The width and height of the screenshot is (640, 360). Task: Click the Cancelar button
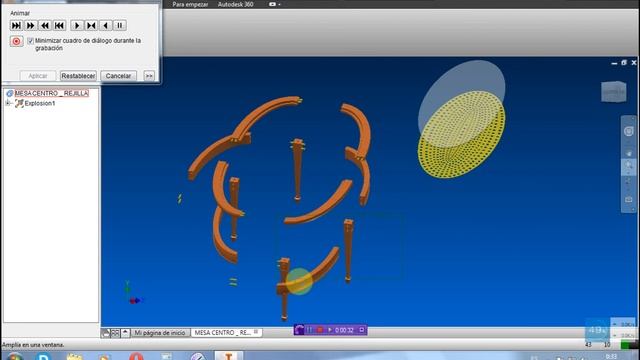click(118, 76)
